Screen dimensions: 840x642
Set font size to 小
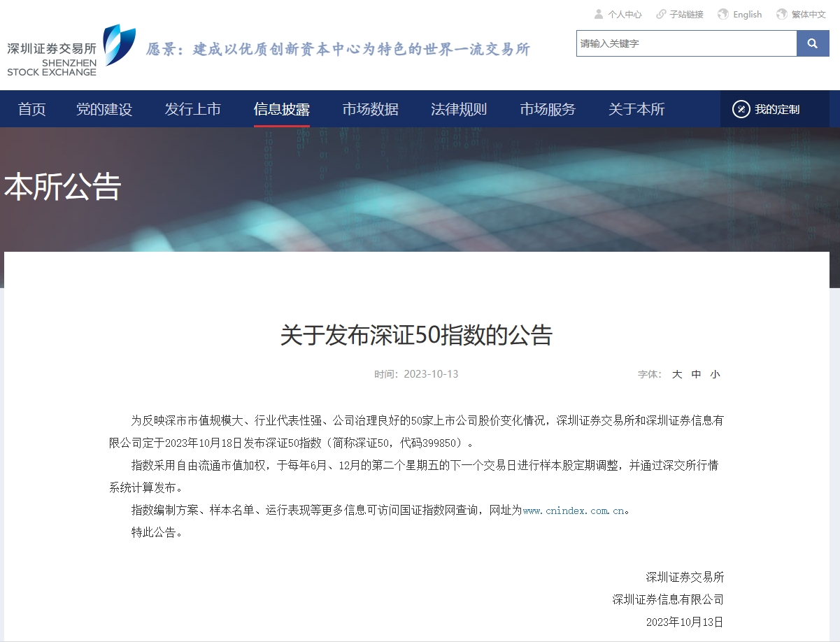[x=715, y=374]
